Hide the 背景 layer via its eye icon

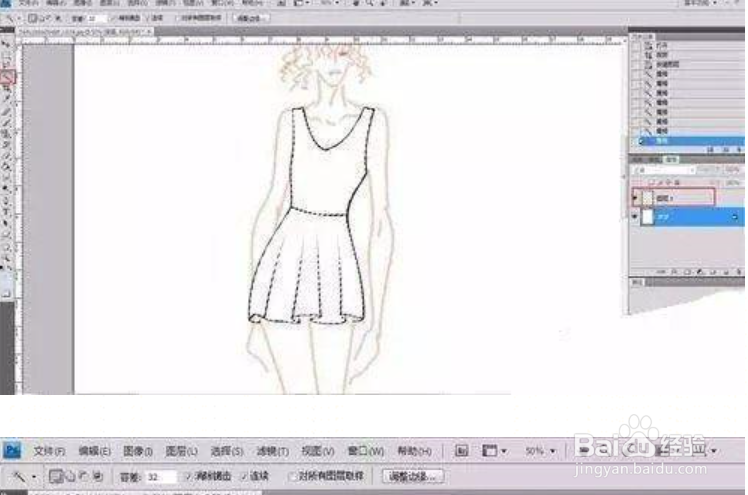pyautogui.click(x=635, y=217)
